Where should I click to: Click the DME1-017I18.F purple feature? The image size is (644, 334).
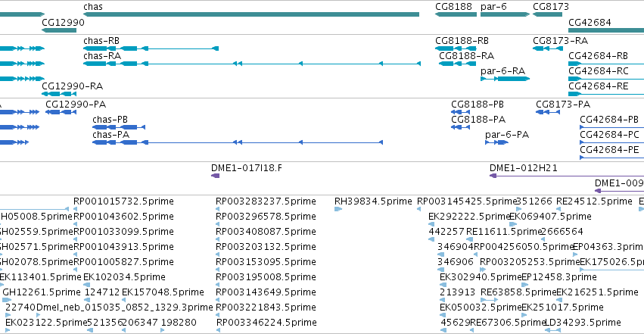(x=215, y=176)
